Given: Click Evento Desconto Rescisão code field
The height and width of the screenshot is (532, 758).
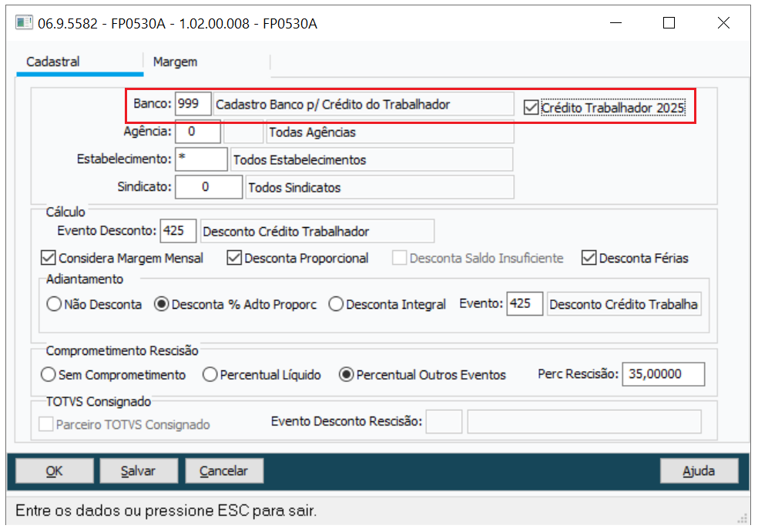Looking at the screenshot, I should tap(444, 421).
